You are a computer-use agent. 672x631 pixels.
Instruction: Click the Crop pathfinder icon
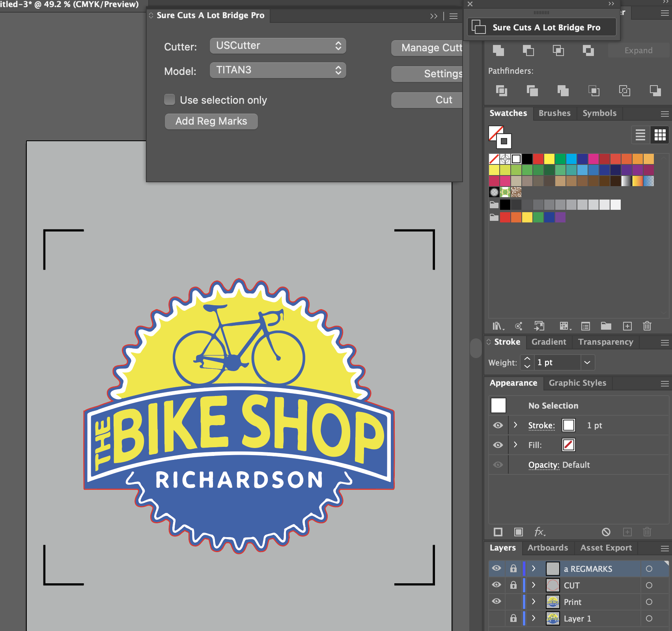[x=594, y=91]
